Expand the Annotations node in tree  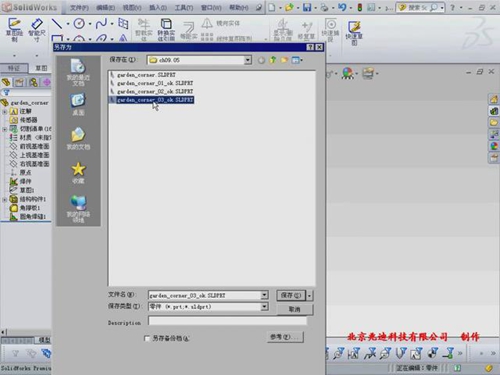pos(5,111)
